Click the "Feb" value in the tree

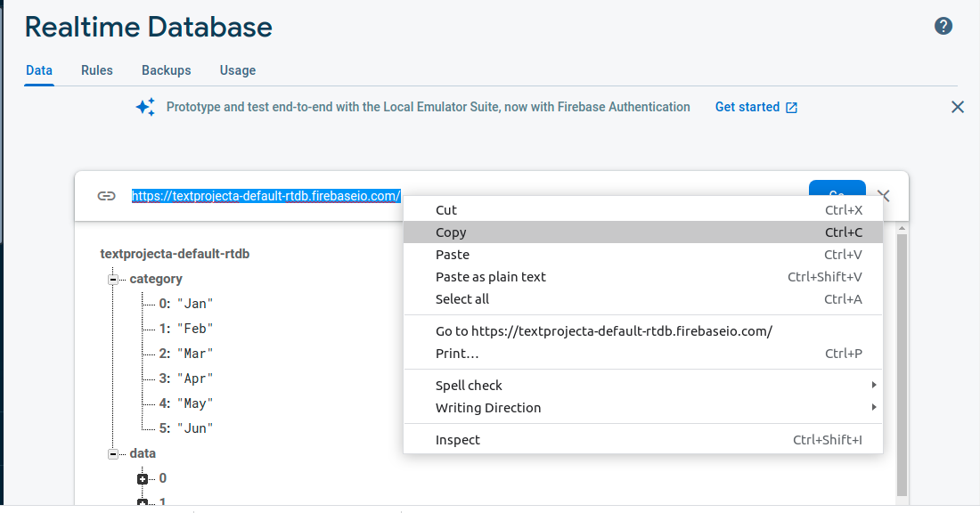click(x=195, y=329)
